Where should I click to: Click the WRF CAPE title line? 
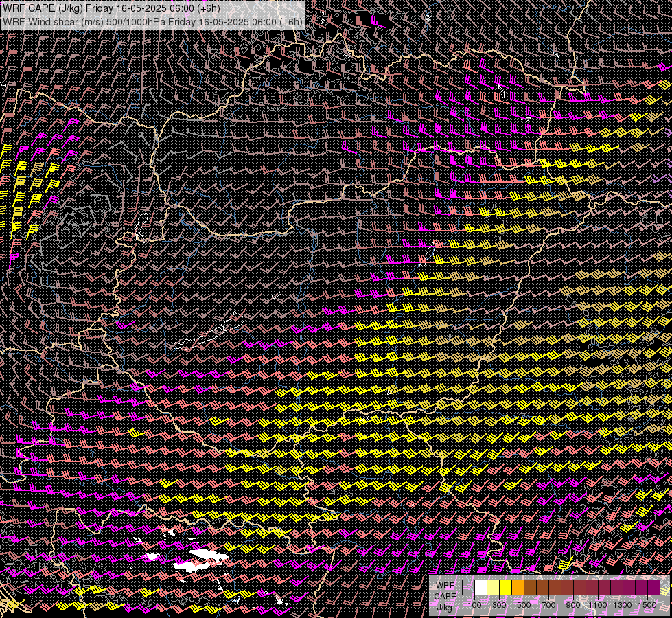tap(111, 9)
